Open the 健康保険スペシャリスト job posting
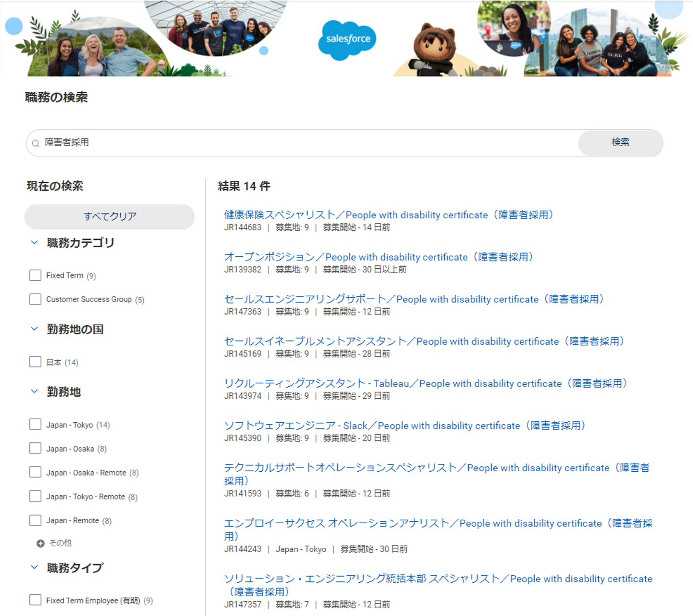 390,215
